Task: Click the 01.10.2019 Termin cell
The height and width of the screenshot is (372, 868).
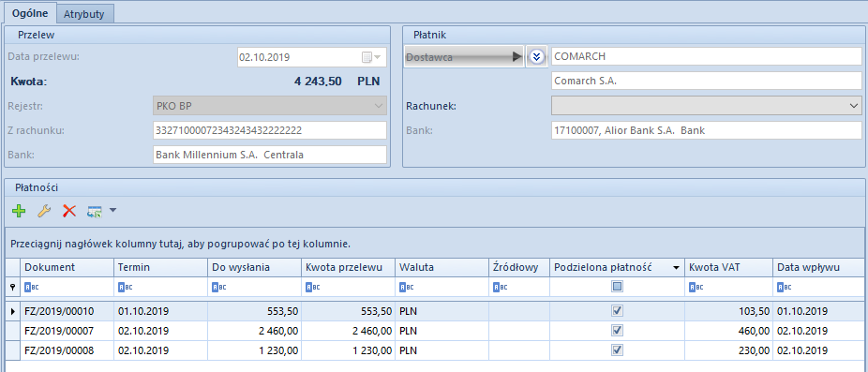Action: click(160, 311)
